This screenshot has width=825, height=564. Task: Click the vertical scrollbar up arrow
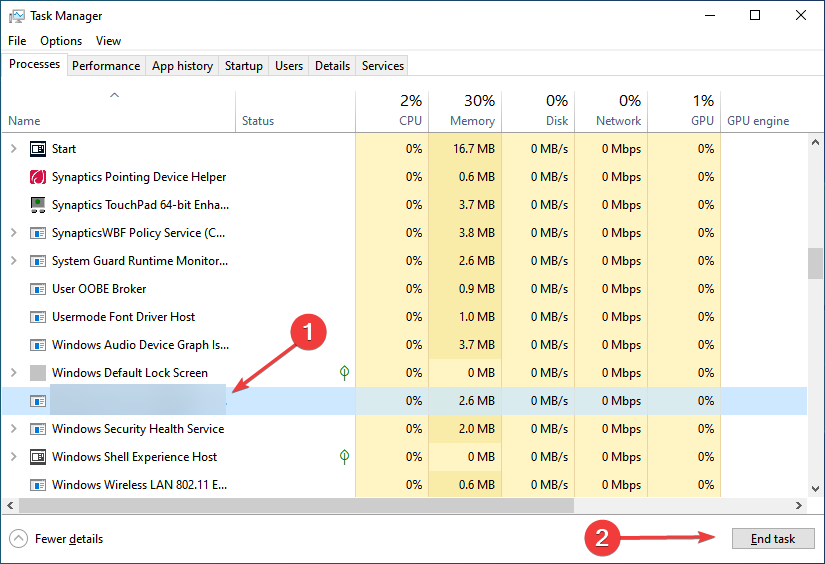click(816, 142)
